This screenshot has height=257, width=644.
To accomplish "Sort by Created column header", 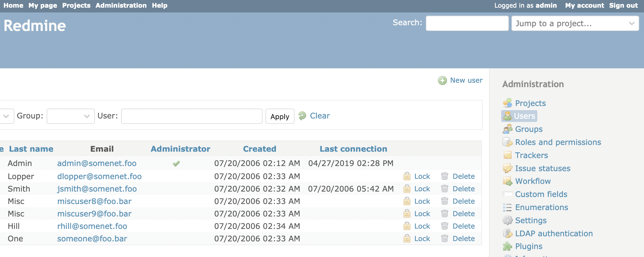I will point(260,149).
